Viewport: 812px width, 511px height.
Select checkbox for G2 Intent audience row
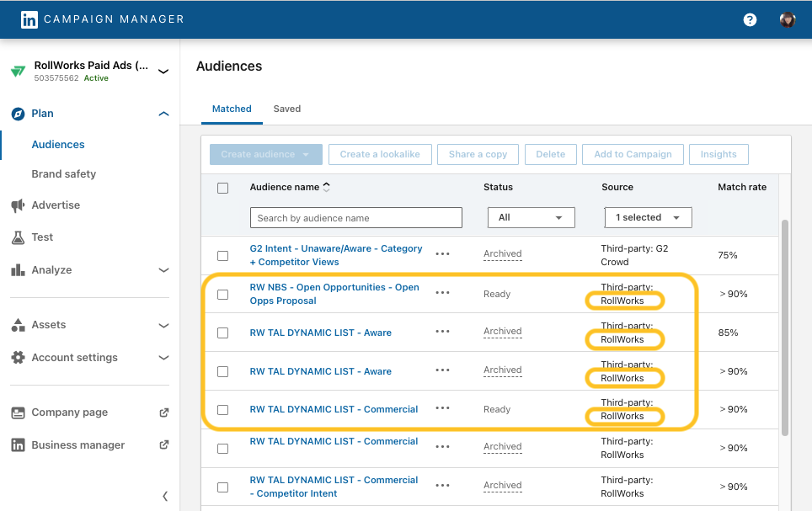[x=223, y=255]
